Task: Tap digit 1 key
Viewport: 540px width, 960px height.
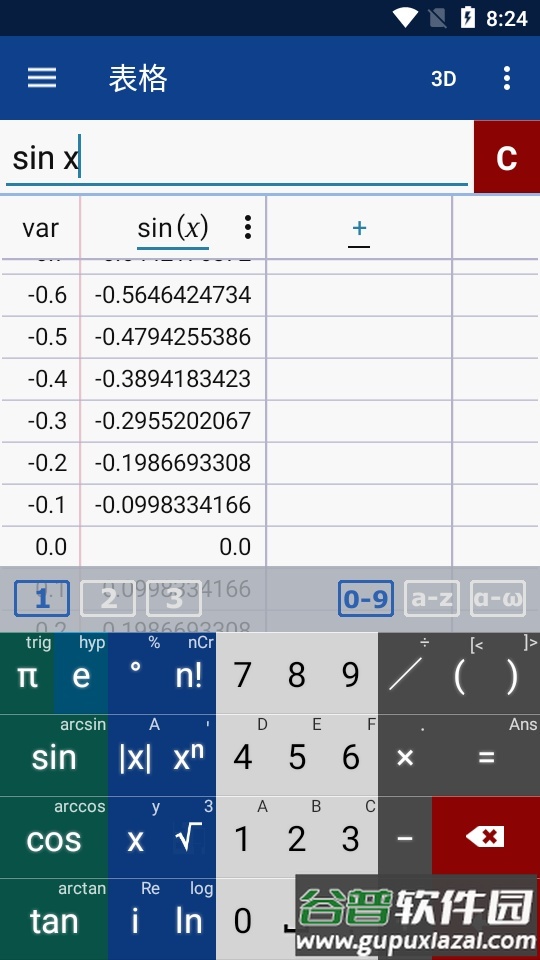Action: [243, 838]
